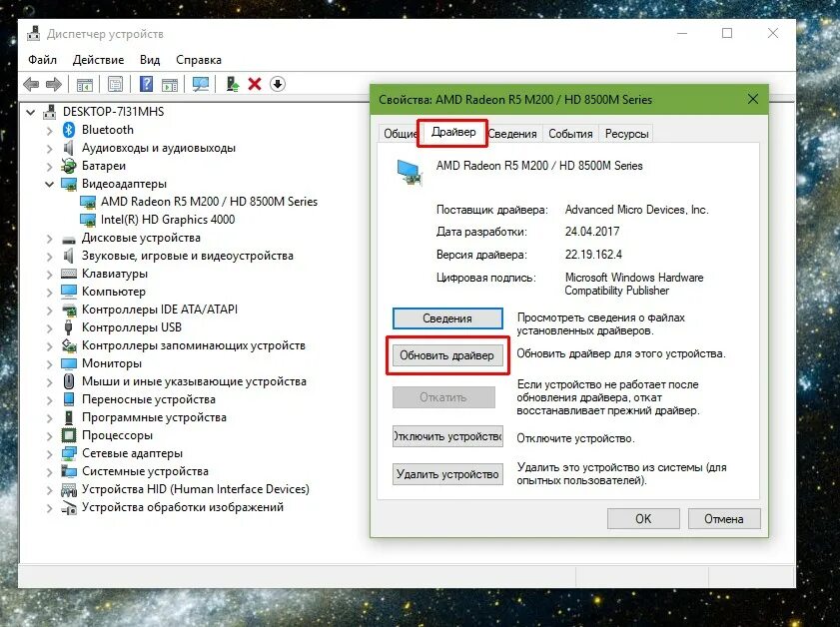Image resolution: width=840 pixels, height=627 pixels.
Task: Click the Отключить устройство button
Action: tap(447, 436)
